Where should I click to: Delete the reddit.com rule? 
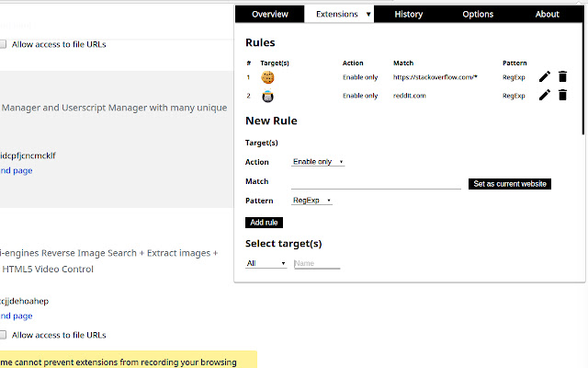562,95
